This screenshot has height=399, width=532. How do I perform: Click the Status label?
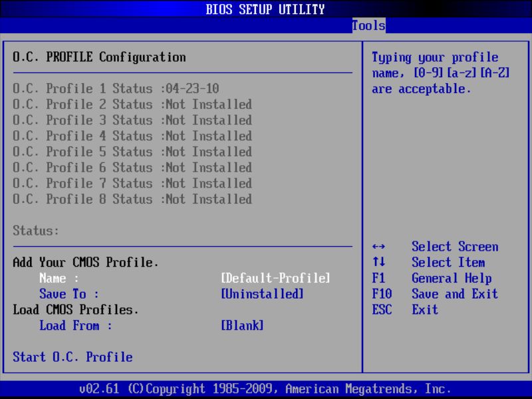30,231
